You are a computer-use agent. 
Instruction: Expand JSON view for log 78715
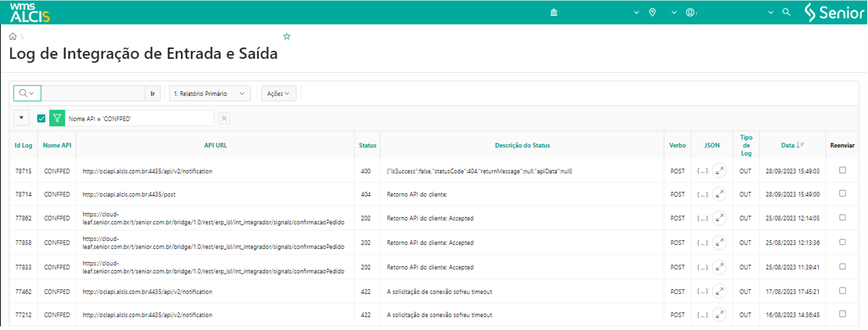coord(719,170)
